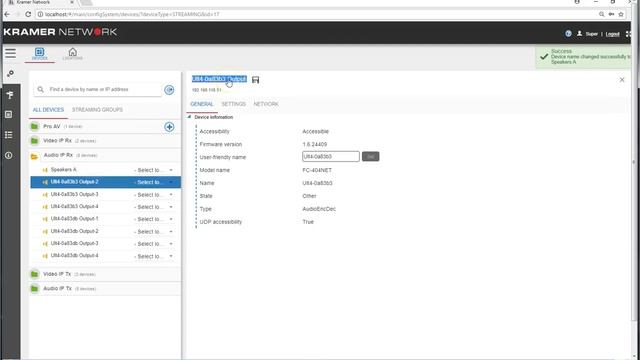
Task: Click the help question mark icon
Action: (568, 33)
